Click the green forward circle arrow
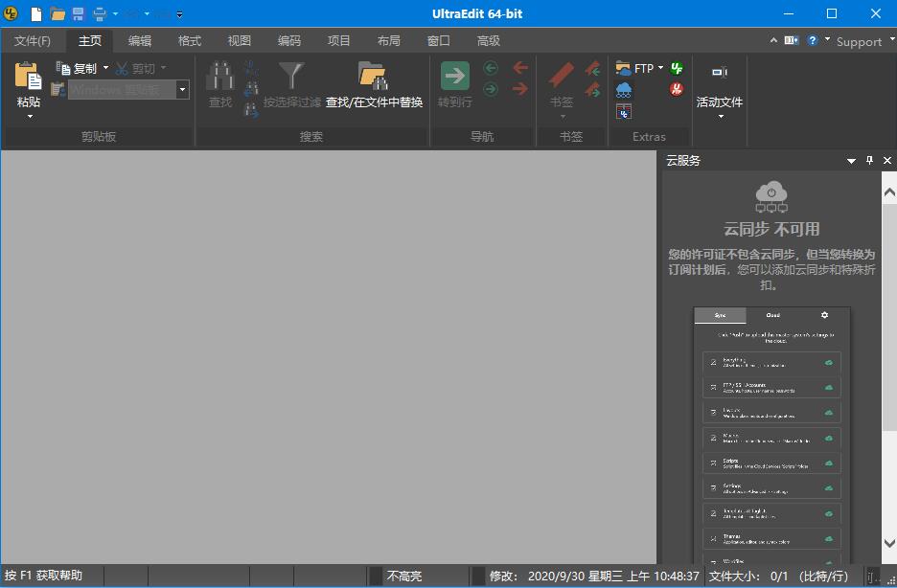The width and height of the screenshot is (897, 588). [491, 89]
